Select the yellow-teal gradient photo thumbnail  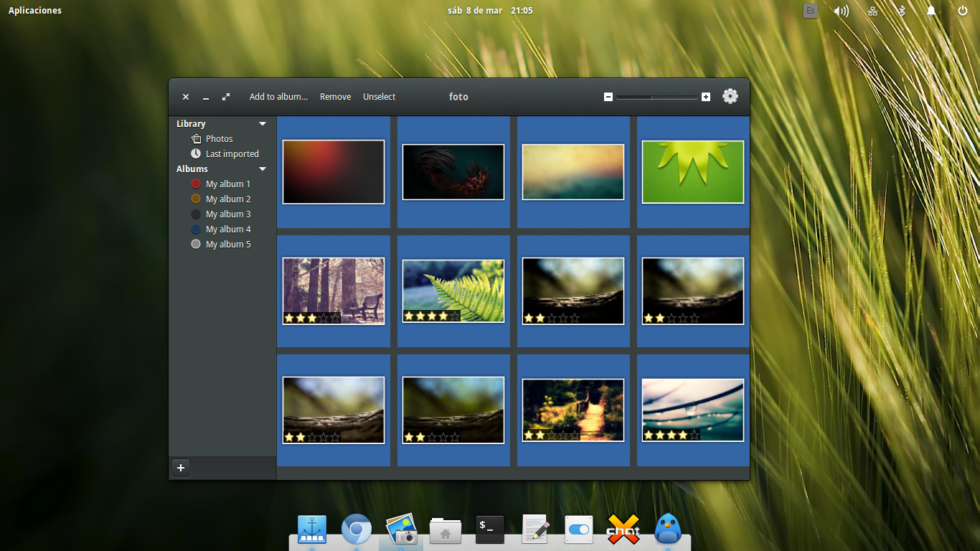coord(573,172)
